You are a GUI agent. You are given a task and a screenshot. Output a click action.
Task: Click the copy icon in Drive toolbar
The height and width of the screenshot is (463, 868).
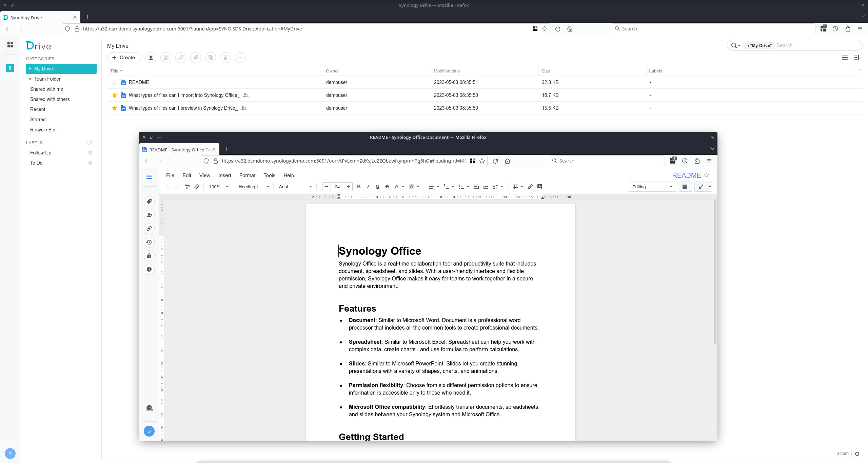point(211,58)
